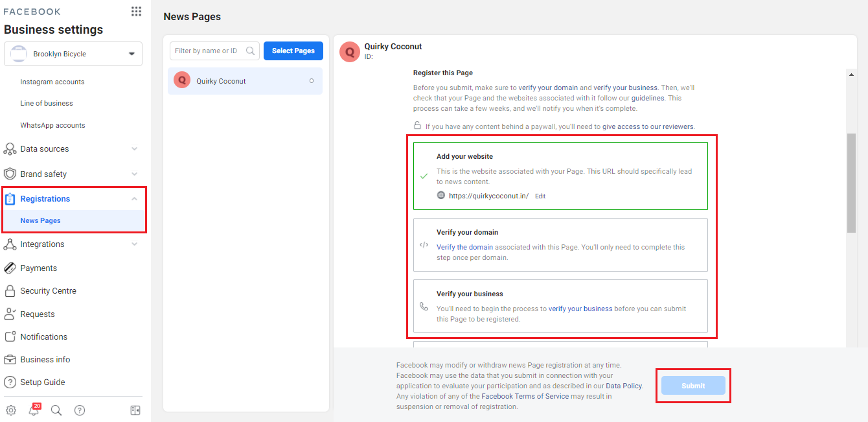Click 'give access to our reviewers' link
868x422 pixels.
click(x=648, y=126)
